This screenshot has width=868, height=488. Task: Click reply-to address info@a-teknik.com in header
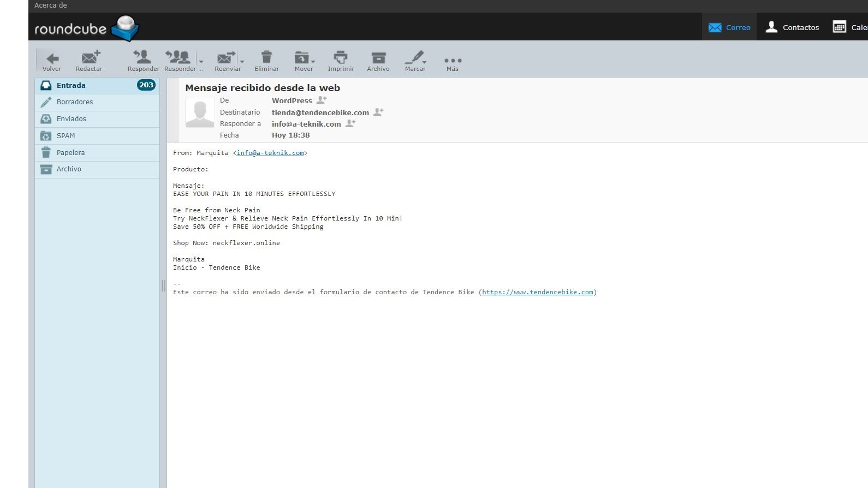pos(306,124)
